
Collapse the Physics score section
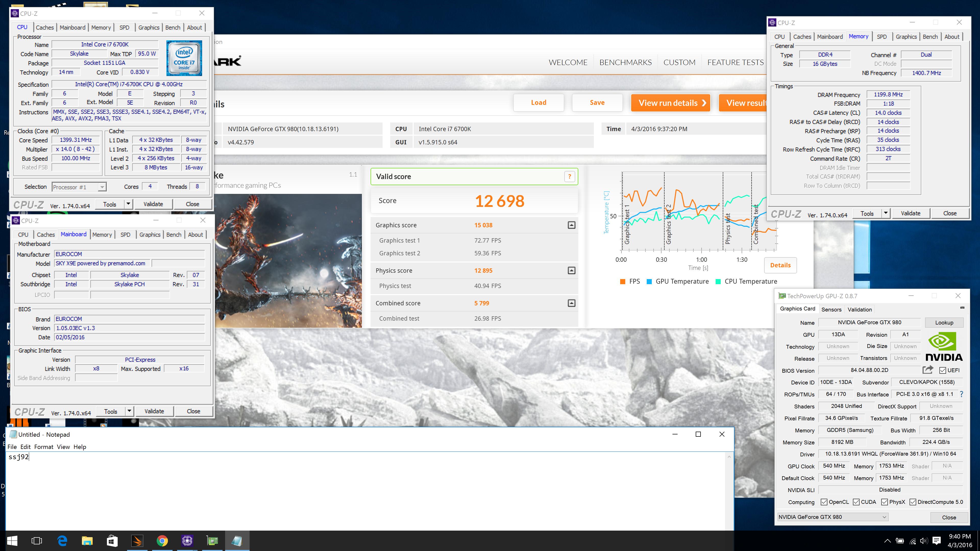tap(571, 270)
